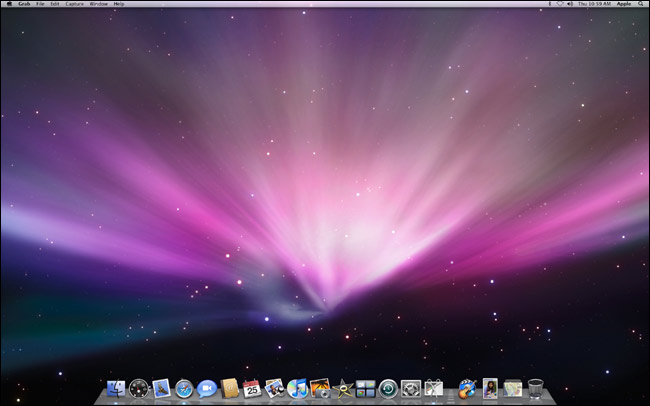Screen dimensions: 650x406
Task: Activate Spaces four-pane icon
Action: pyautogui.click(x=365, y=389)
